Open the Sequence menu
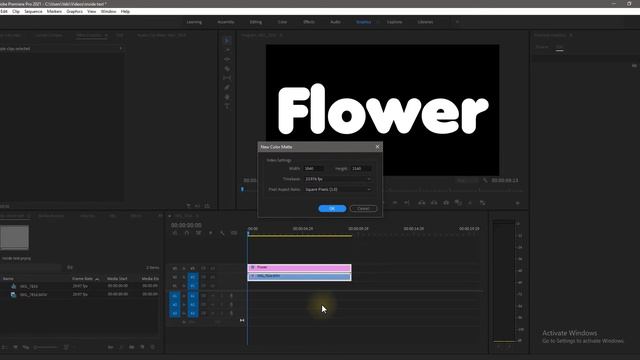This screenshot has height=360, width=640. point(33,11)
